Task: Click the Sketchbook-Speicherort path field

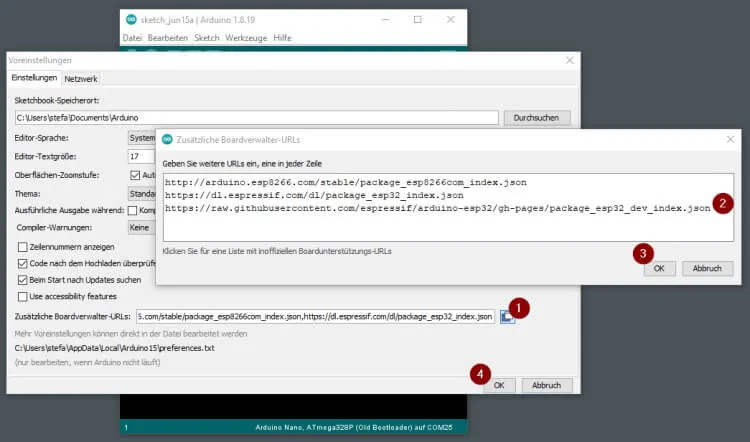Action: pyautogui.click(x=256, y=118)
